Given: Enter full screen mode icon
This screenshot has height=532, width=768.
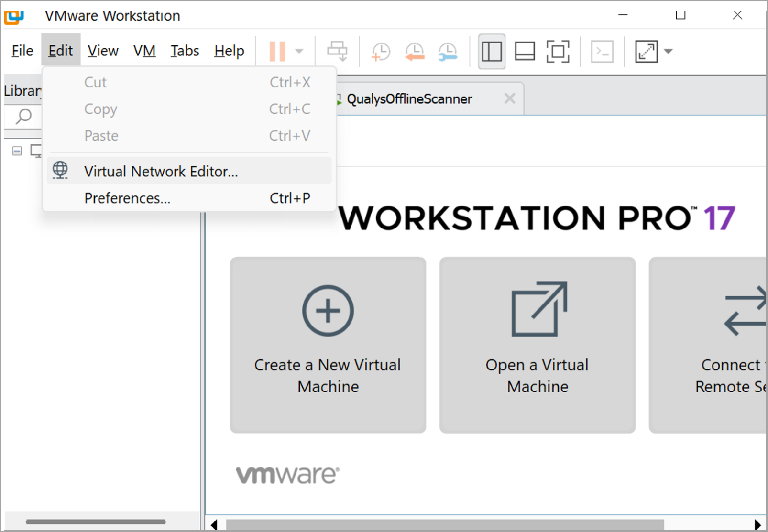Looking at the screenshot, I should (x=558, y=52).
